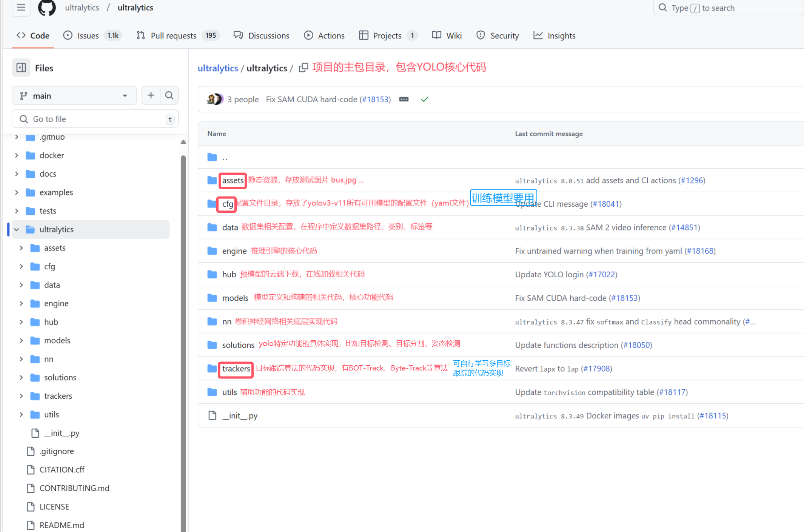Expand the solutions subfolder in tree
Screen dimensions: 804x532
[x=21, y=378]
